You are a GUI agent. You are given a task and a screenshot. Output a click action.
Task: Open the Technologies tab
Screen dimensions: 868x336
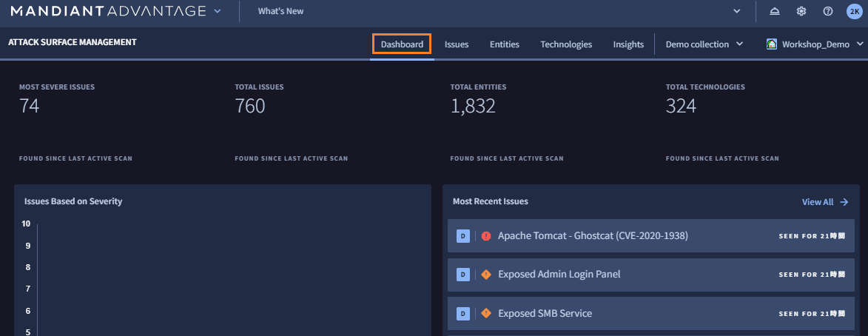(566, 44)
